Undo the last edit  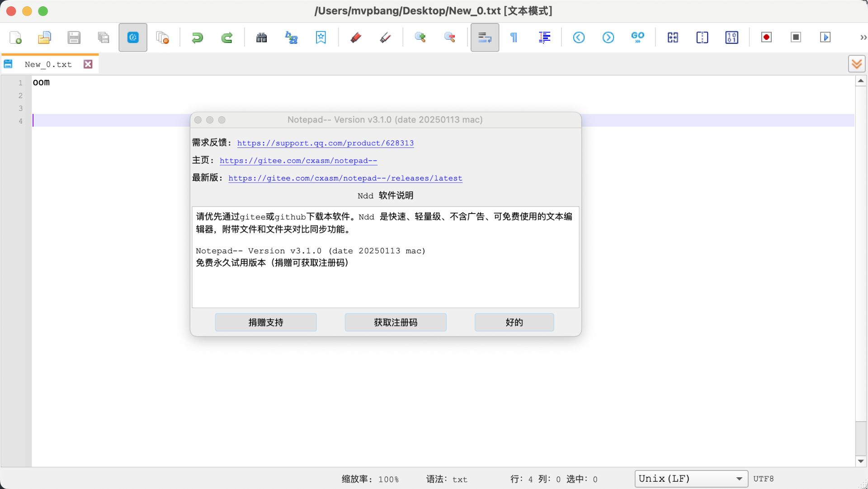pos(197,38)
